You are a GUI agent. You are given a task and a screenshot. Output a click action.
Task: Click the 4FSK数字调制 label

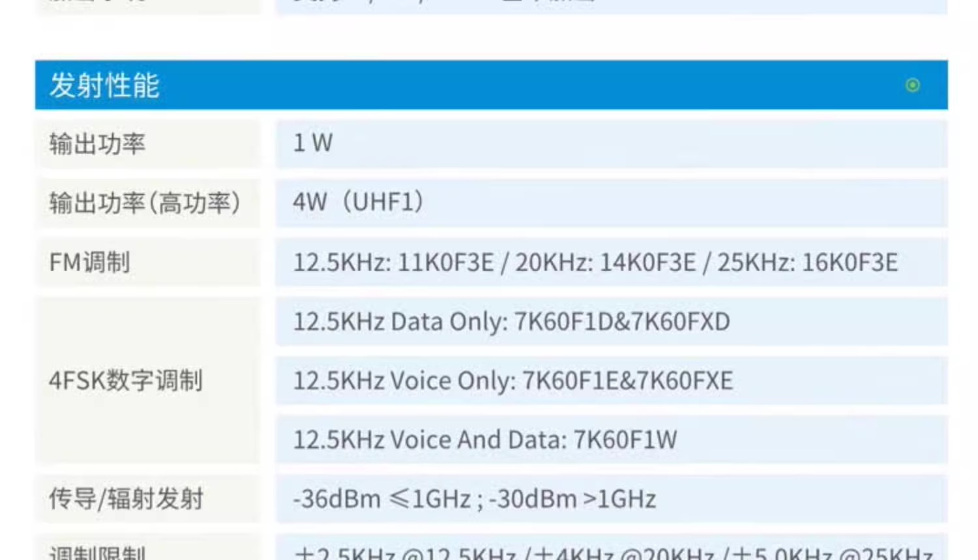pyautogui.click(x=126, y=381)
